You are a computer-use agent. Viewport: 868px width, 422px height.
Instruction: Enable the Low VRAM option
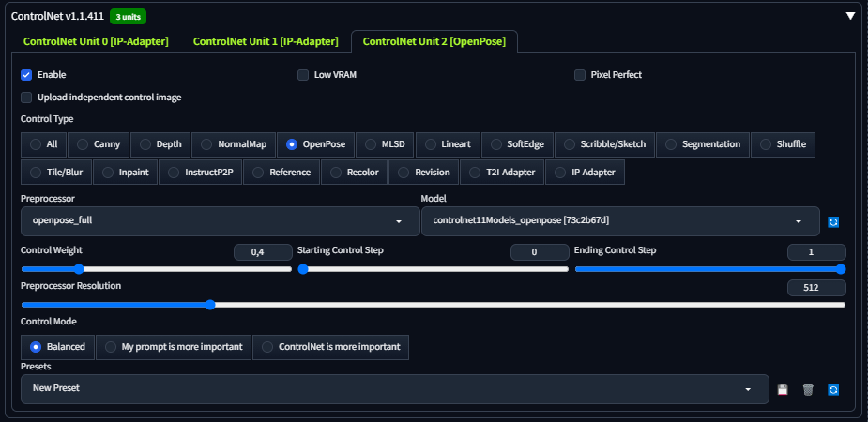coord(303,75)
